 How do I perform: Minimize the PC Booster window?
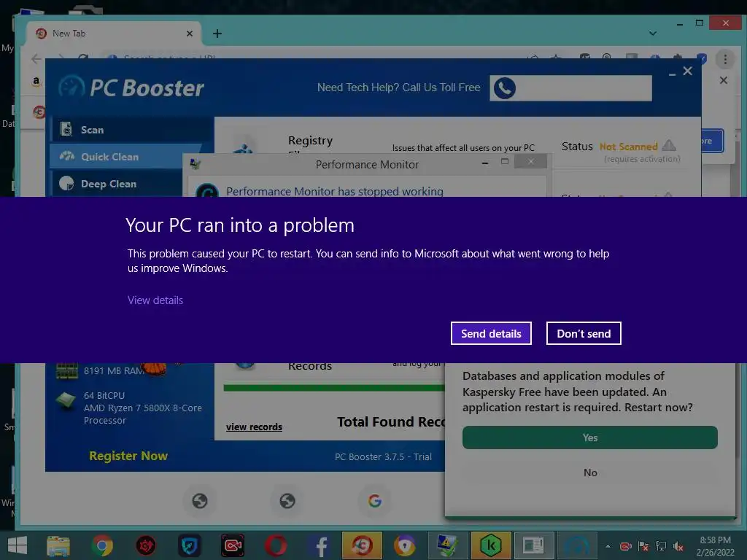(672, 73)
